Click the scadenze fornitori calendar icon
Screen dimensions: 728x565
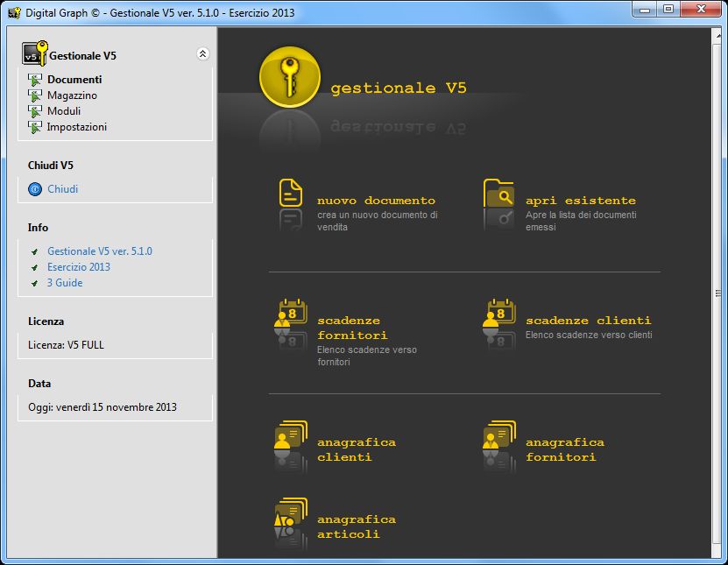pyautogui.click(x=291, y=314)
